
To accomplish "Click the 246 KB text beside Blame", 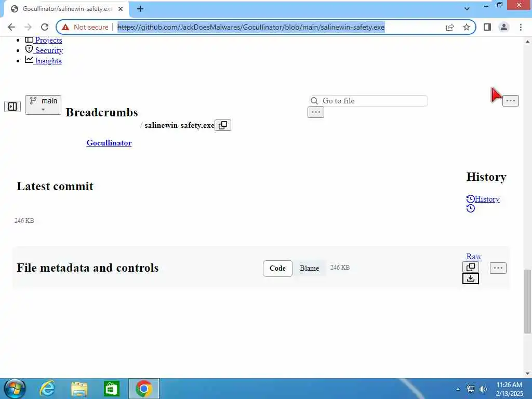I will pos(340,268).
